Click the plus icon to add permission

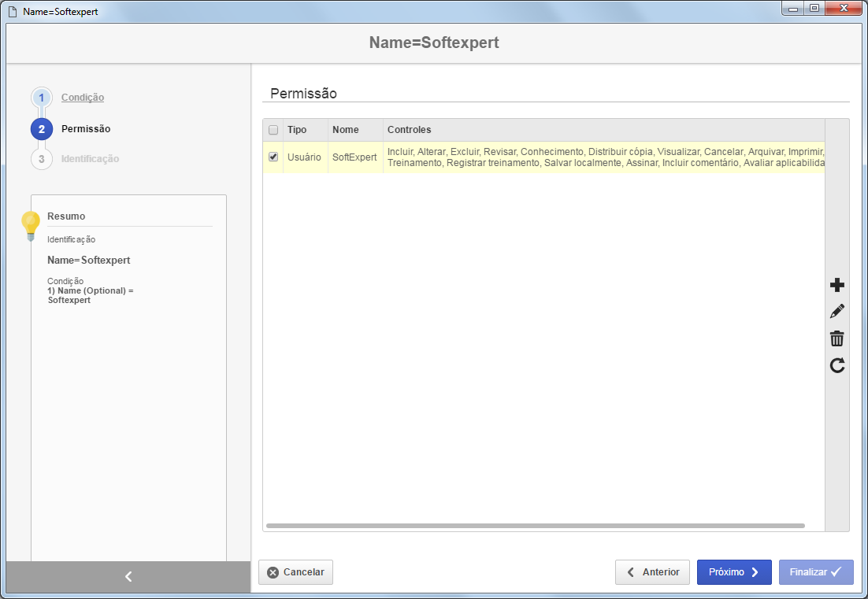(837, 286)
